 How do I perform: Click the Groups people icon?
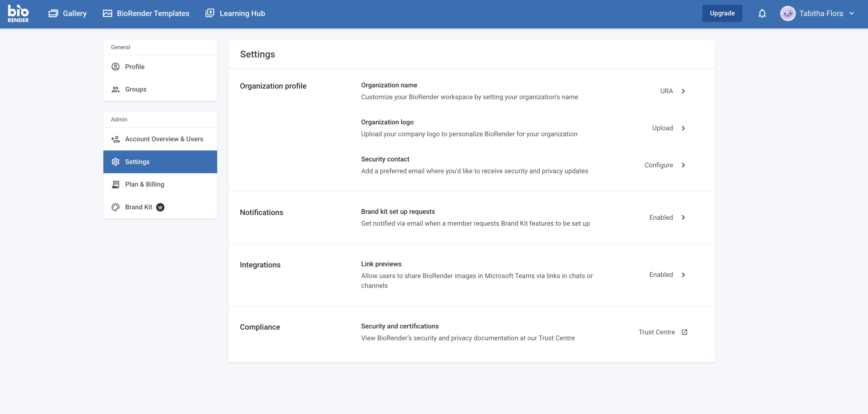(x=116, y=89)
